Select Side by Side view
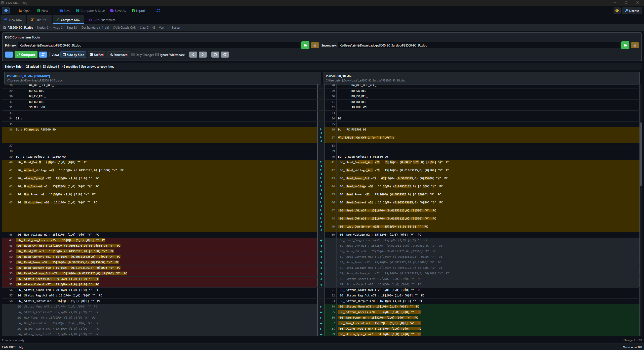The image size is (644, 350). point(73,55)
